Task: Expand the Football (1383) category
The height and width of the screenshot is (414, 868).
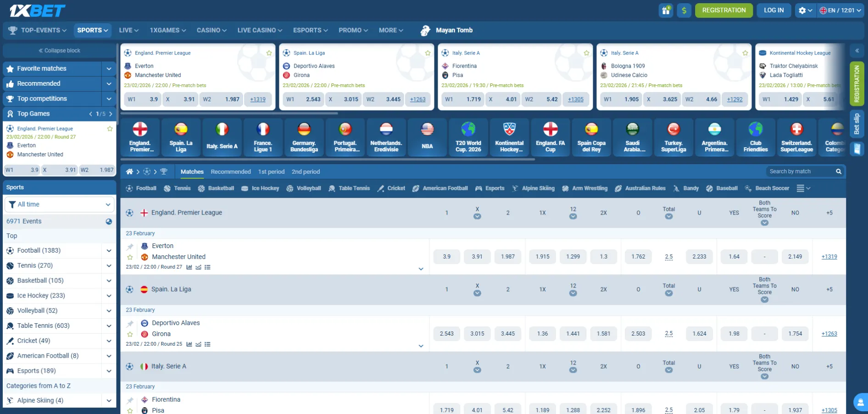Action: click(x=109, y=250)
